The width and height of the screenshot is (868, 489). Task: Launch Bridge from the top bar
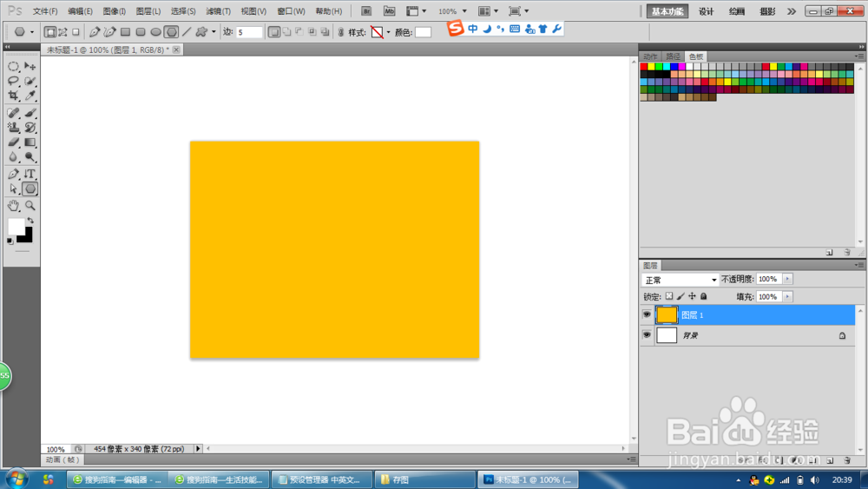366,11
